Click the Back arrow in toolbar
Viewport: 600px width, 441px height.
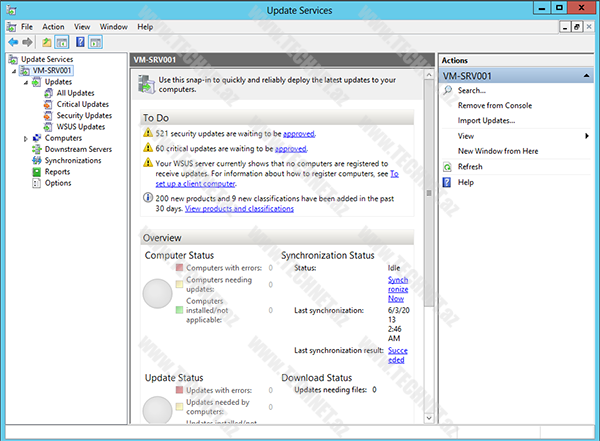pos(12,43)
